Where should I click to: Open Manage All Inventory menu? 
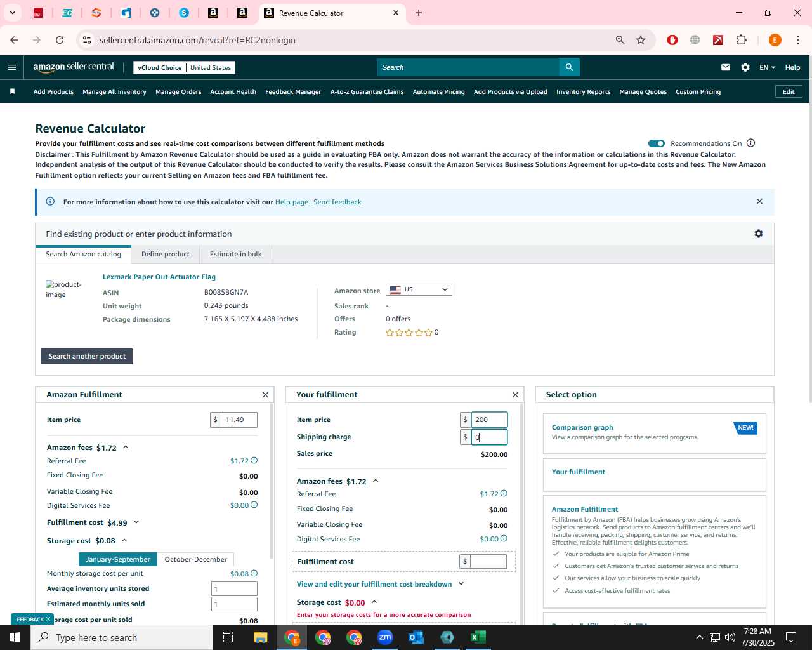click(x=114, y=91)
